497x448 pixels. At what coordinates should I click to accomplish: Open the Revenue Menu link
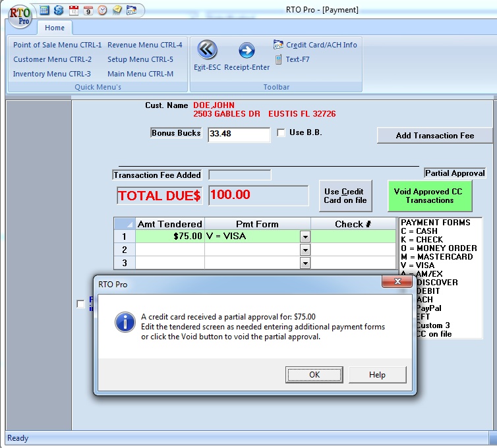144,45
